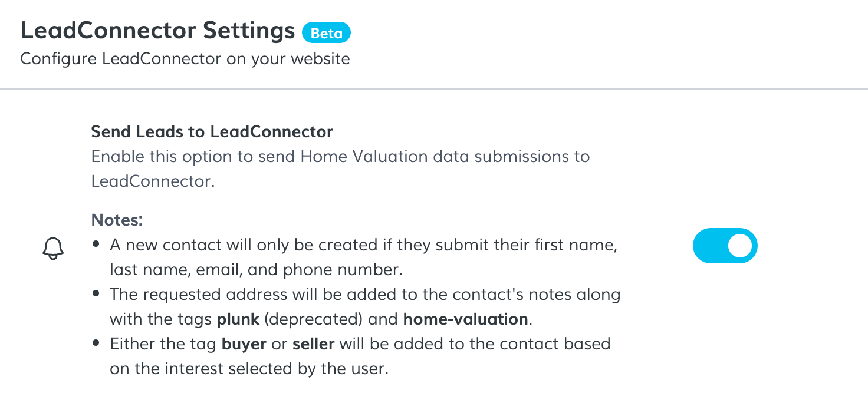Click the 'Send Leads to LeadConnector' heading
Screen dimensions: 868x403
(x=212, y=131)
